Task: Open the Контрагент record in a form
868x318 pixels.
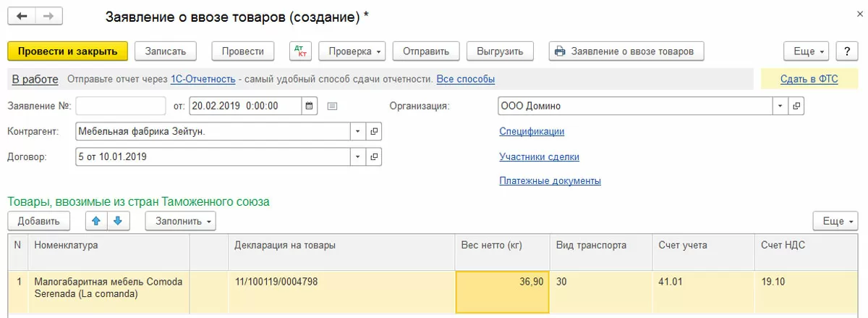Action: coord(374,132)
